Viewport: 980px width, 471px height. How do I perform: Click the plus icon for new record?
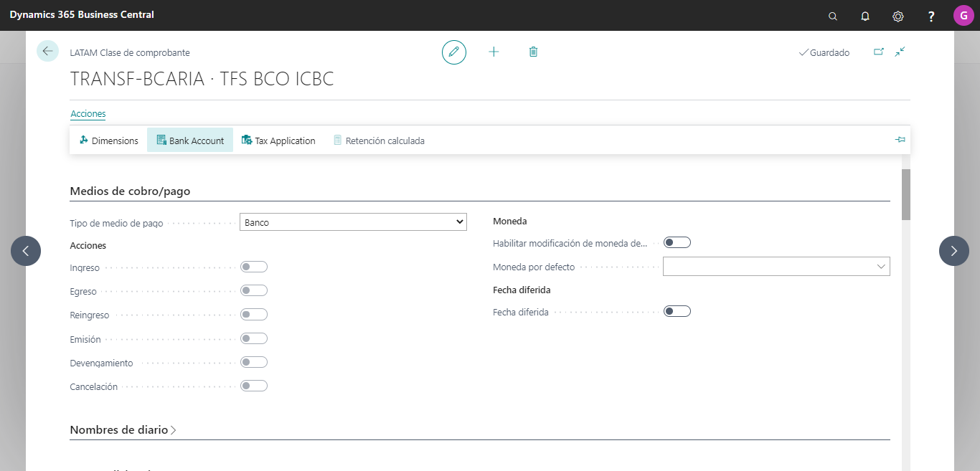click(494, 52)
